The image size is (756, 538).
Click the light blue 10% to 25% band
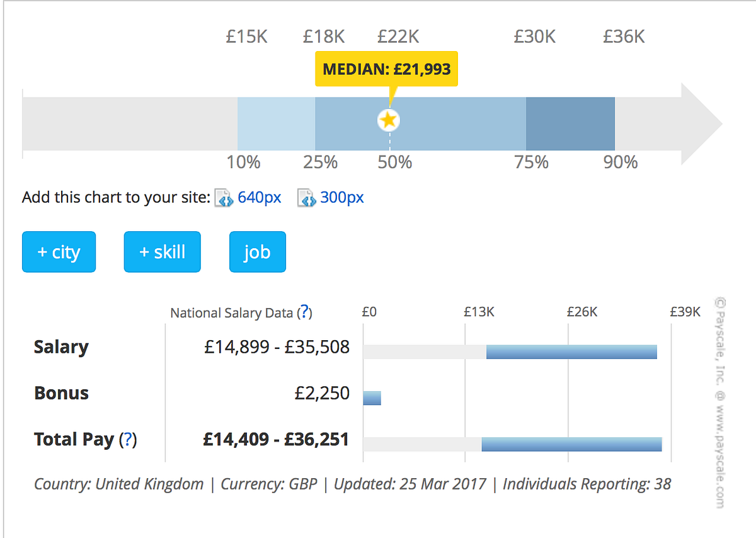[276, 123]
